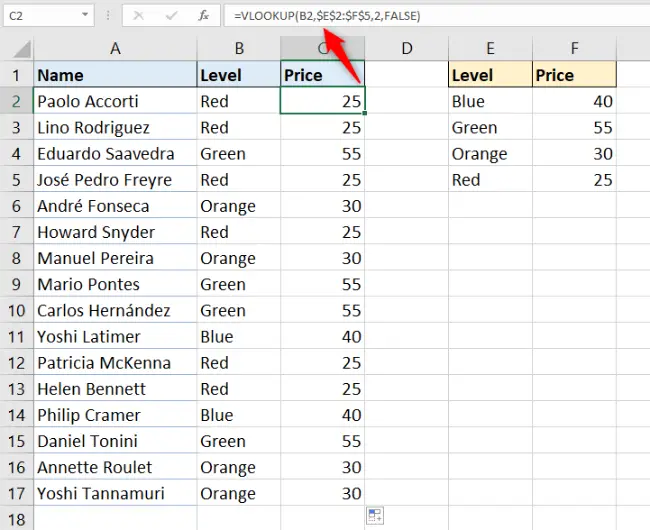Click the Insert Function fx icon
The height and width of the screenshot is (530, 650).
point(203,16)
